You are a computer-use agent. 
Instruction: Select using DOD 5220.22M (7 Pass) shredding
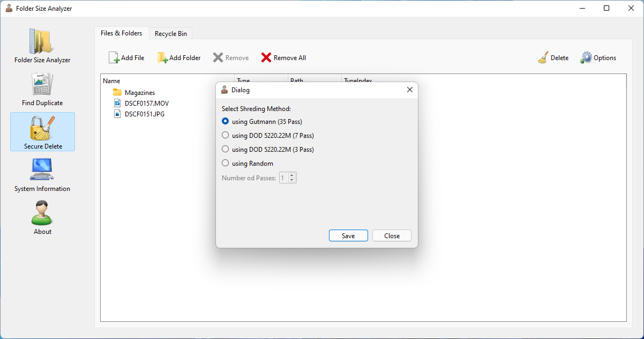tap(225, 135)
